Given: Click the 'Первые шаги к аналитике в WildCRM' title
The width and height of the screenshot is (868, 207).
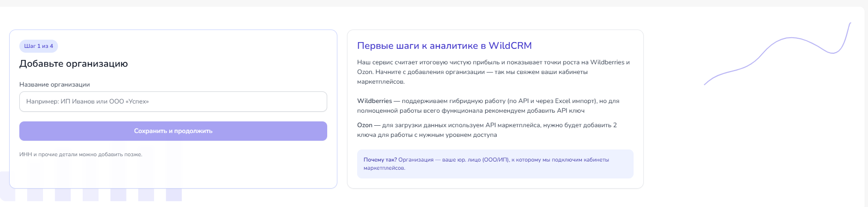Looking at the screenshot, I should pos(444,46).
